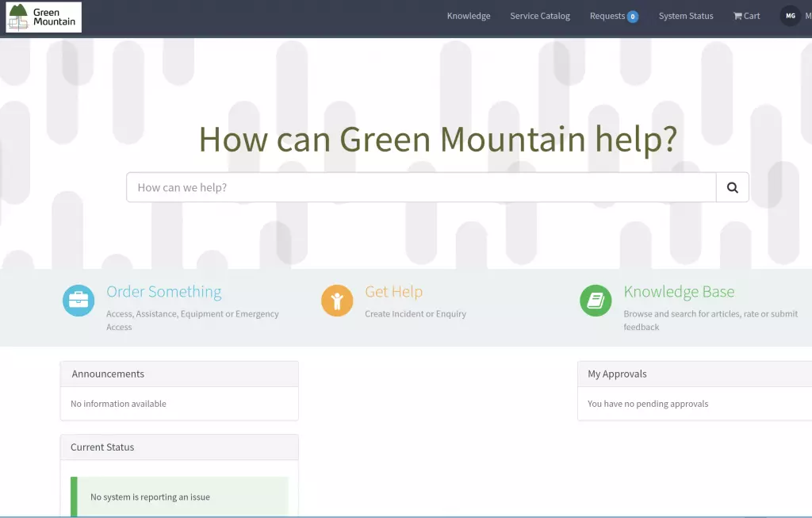Image resolution: width=812 pixels, height=518 pixels.
Task: Click 'Browse and search for articles' description
Action: click(x=710, y=320)
